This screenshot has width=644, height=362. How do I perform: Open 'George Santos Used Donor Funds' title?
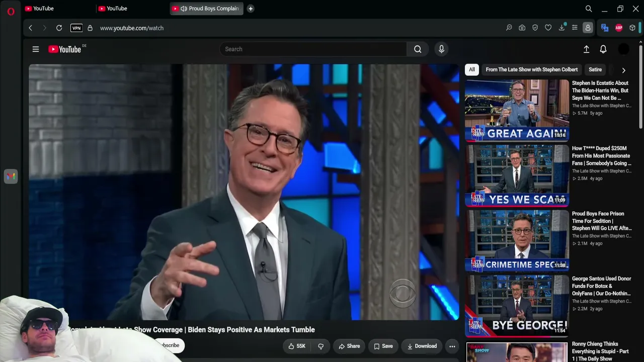coord(601,286)
